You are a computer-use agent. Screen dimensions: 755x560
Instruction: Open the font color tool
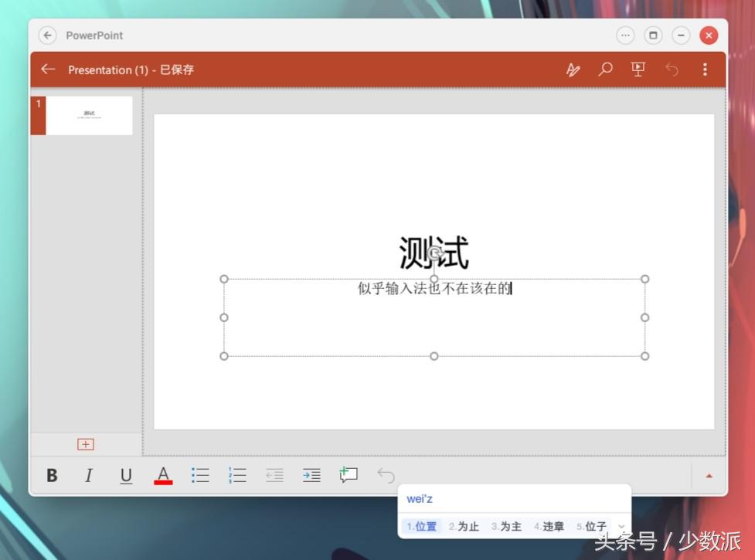tap(162, 475)
